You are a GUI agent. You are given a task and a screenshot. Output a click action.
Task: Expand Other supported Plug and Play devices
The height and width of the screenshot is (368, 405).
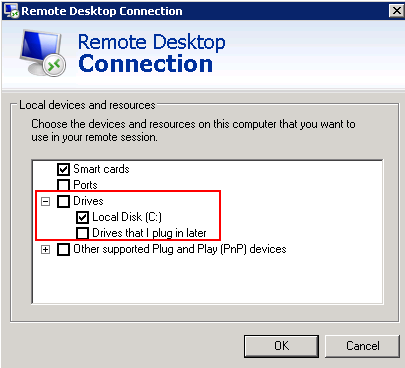(46, 249)
